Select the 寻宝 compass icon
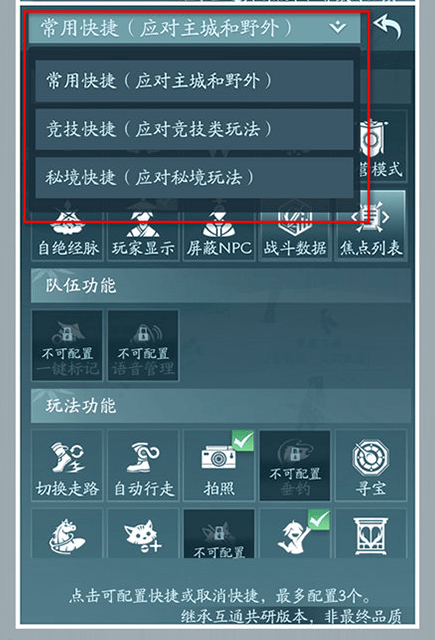This screenshot has width=435, height=640. tap(371, 465)
